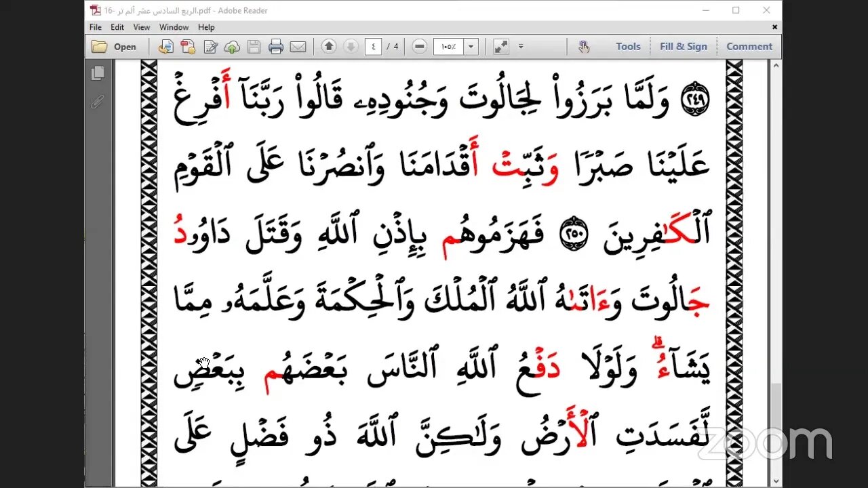
Task: Go to next page arrow
Action: point(351,47)
